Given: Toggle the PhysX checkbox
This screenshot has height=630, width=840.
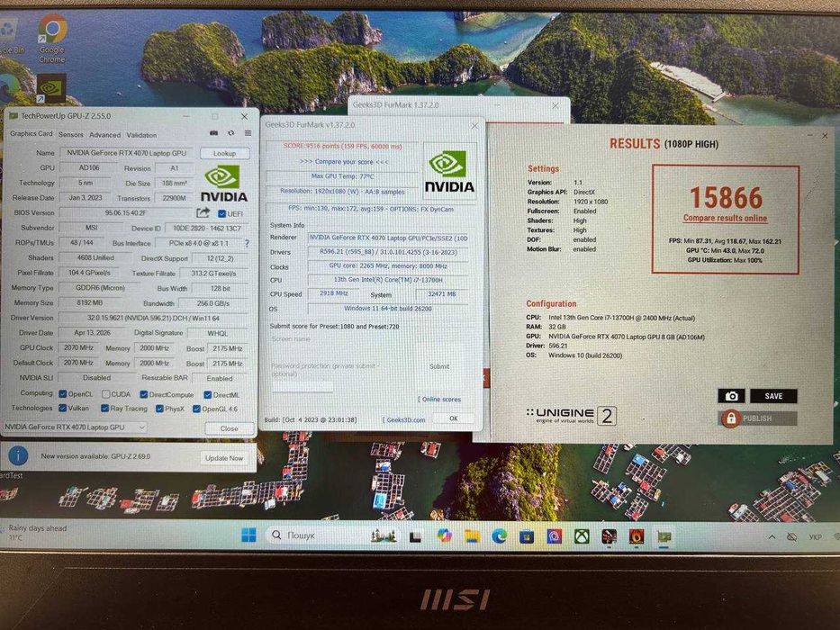Looking at the screenshot, I should pos(159,409).
